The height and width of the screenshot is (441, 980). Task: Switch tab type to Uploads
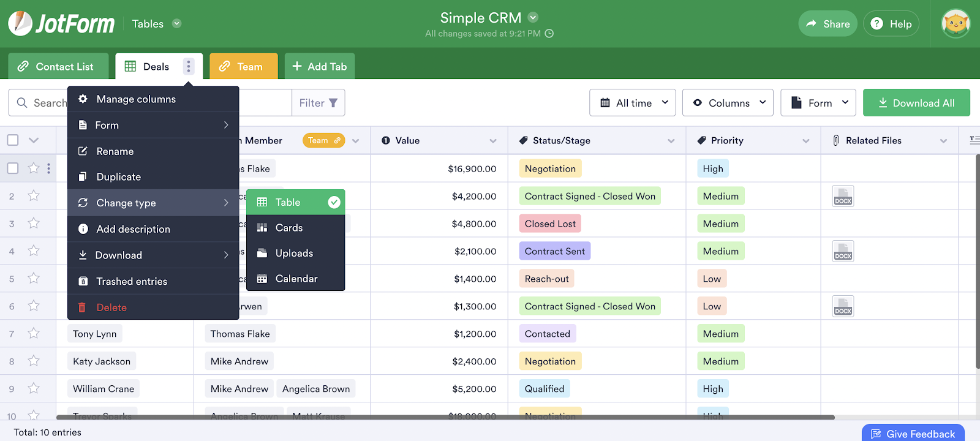tap(296, 253)
